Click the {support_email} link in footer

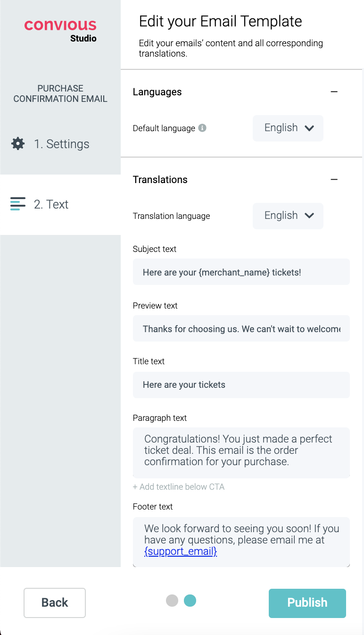(x=181, y=551)
